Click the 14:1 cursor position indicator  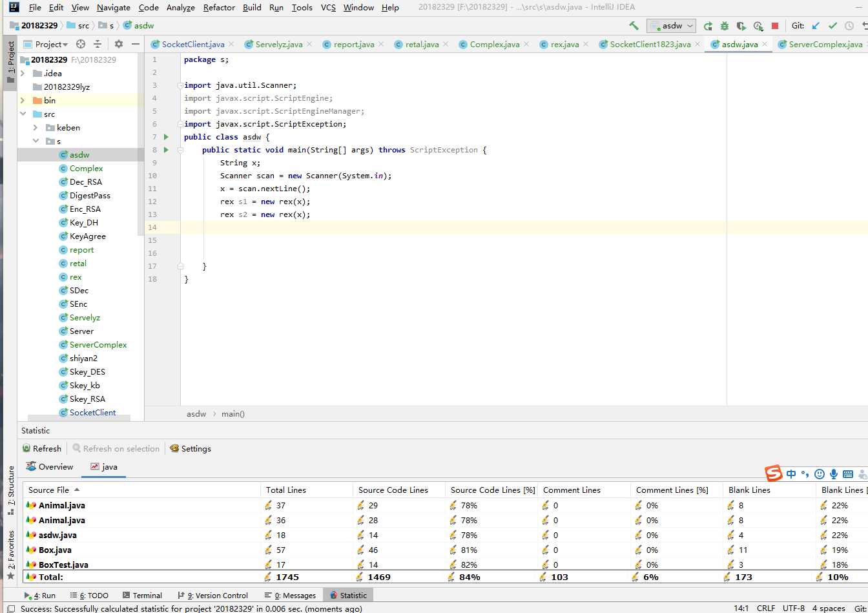741,608
